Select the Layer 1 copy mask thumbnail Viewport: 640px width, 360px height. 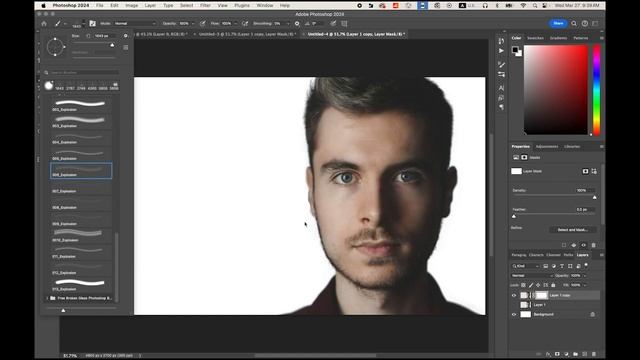541,295
